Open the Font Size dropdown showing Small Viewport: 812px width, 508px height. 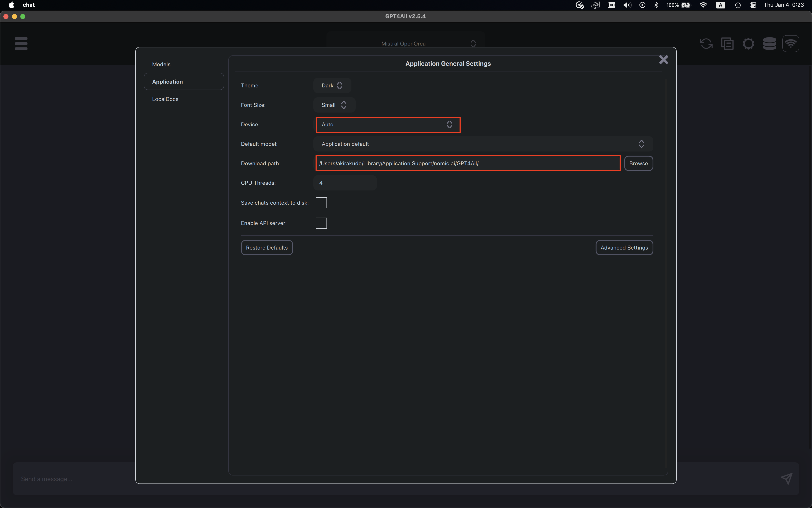(x=334, y=105)
